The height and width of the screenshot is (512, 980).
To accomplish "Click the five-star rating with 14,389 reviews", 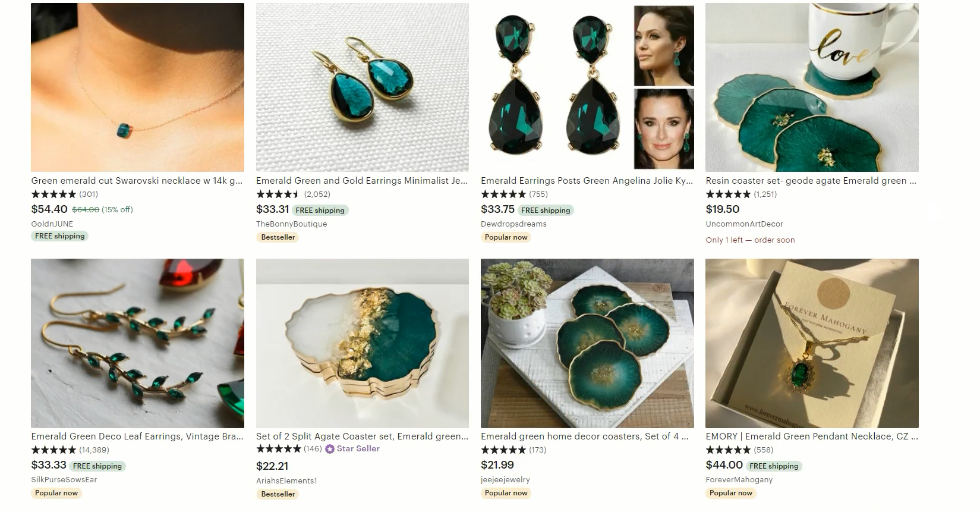I will tap(53, 450).
